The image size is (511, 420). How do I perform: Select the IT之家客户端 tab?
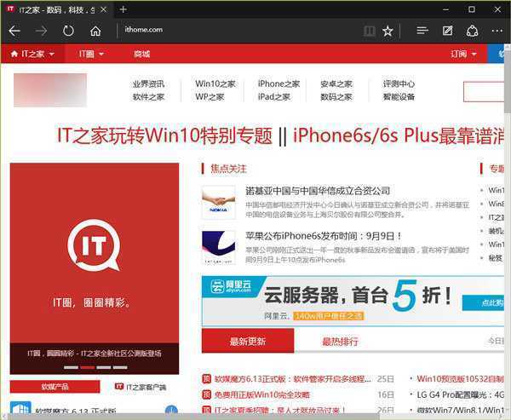click(x=141, y=387)
